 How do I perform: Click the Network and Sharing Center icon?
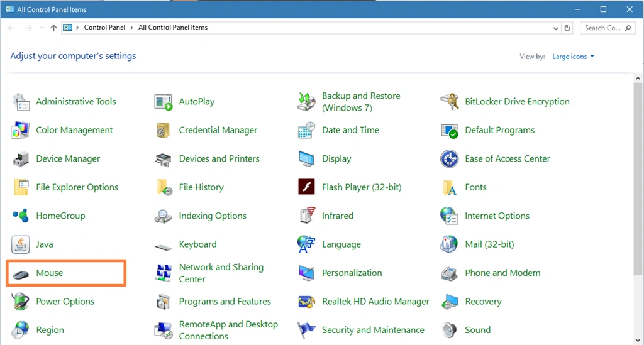tap(164, 273)
